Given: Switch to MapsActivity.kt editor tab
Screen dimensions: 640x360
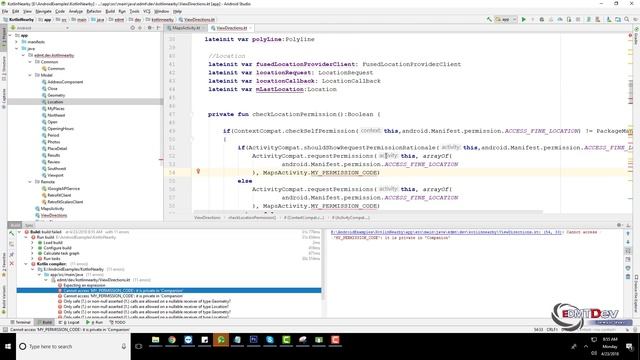Looking at the screenshot, I should point(186,28).
